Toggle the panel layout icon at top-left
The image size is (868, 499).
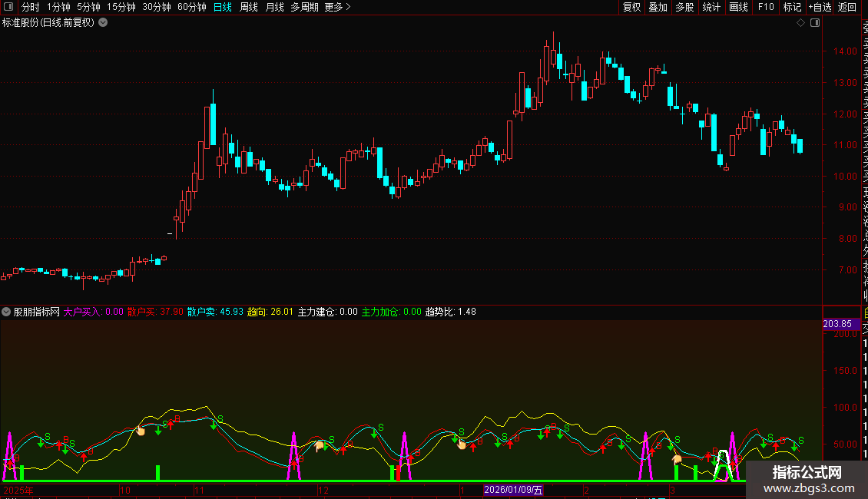tap(8, 7)
